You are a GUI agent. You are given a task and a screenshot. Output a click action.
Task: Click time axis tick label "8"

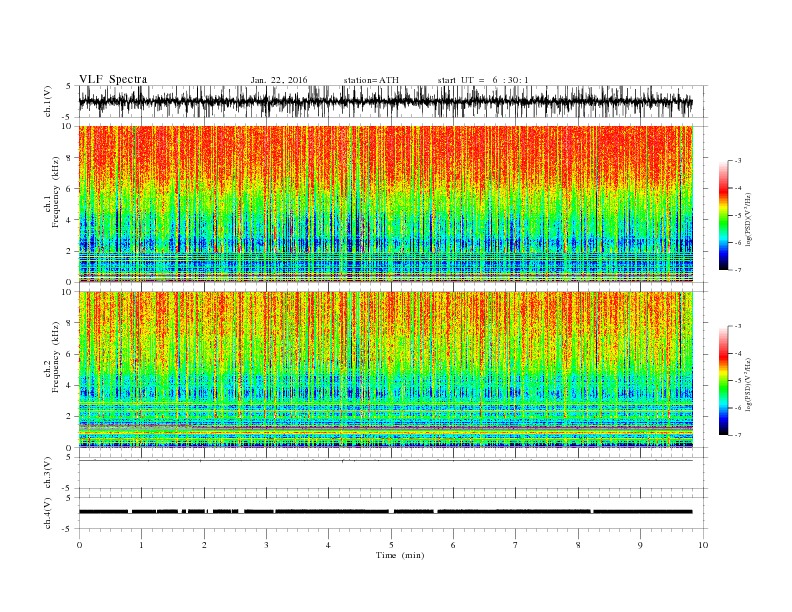pos(578,545)
